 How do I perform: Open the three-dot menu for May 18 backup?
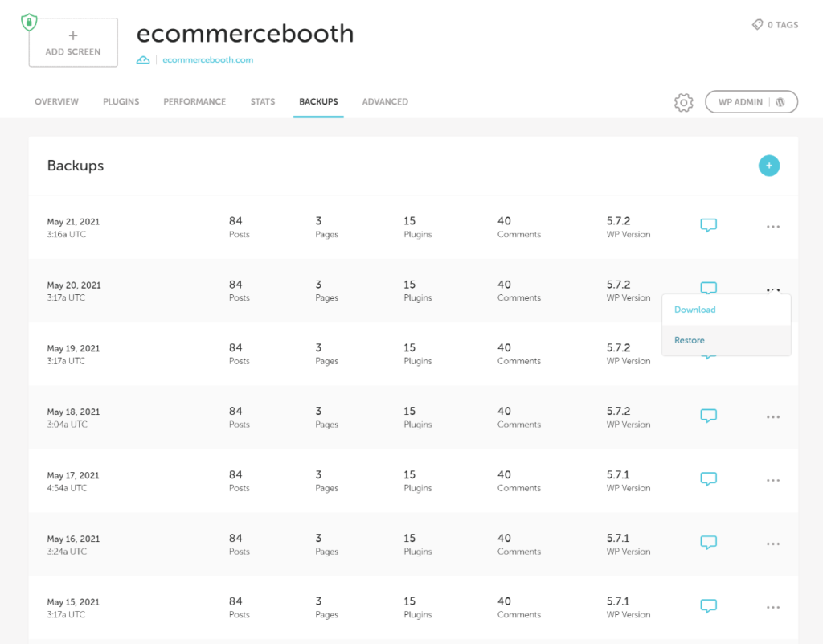pos(772,417)
